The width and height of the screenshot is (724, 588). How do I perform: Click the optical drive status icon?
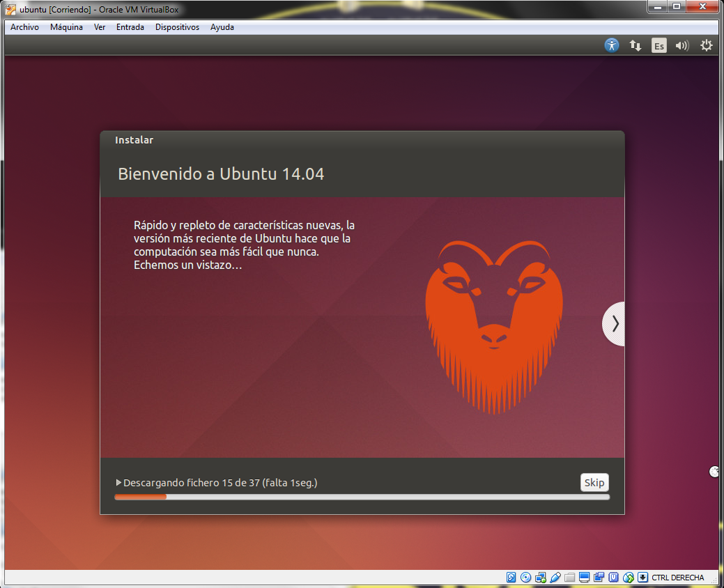coord(525,578)
